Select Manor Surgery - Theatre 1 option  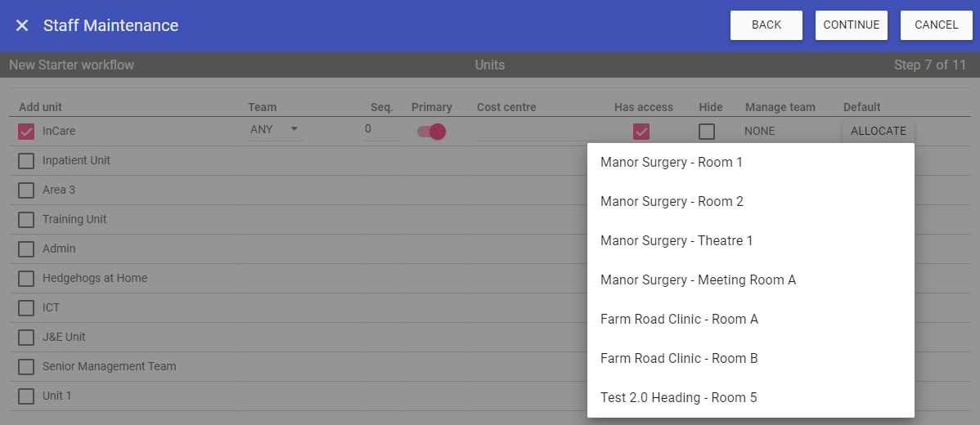[677, 241]
